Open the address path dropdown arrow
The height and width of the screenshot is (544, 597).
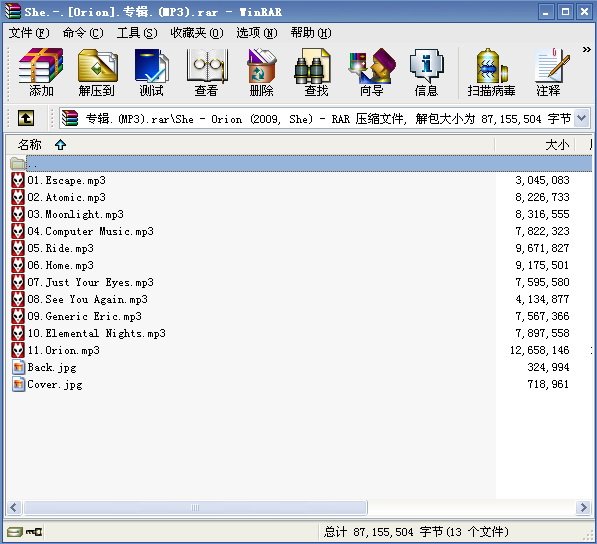581,118
